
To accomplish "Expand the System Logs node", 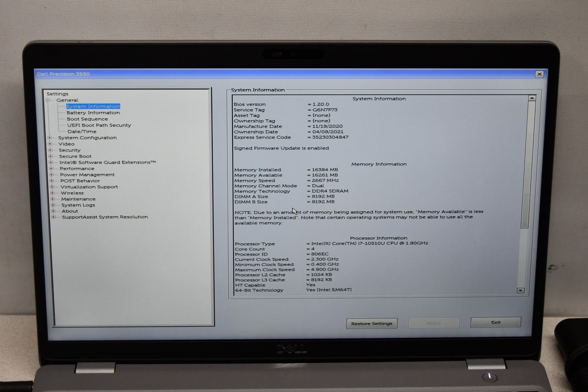I will tap(53, 205).
